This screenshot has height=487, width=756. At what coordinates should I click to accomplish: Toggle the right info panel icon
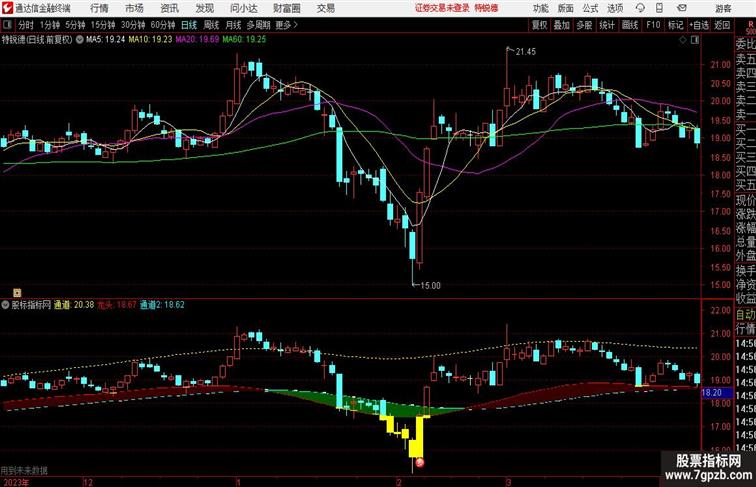695,40
